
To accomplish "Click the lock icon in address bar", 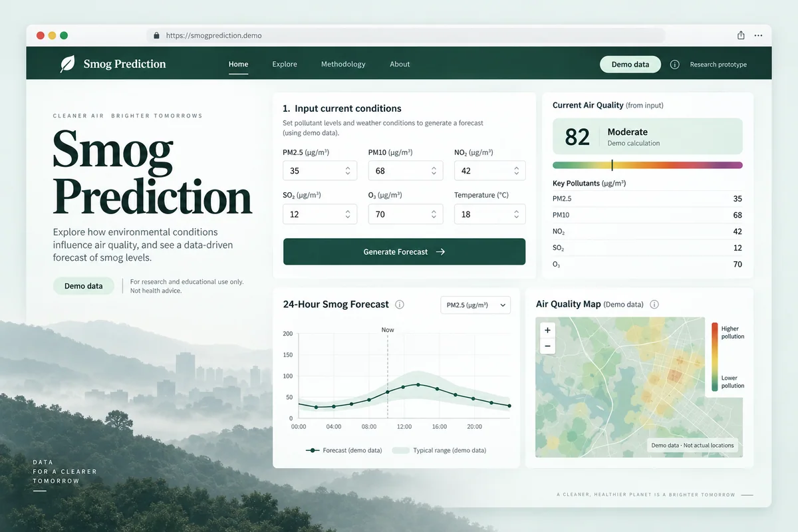I will tap(156, 36).
